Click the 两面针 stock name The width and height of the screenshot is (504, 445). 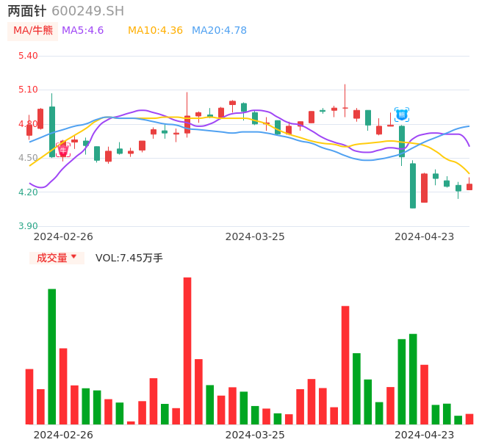click(x=26, y=11)
